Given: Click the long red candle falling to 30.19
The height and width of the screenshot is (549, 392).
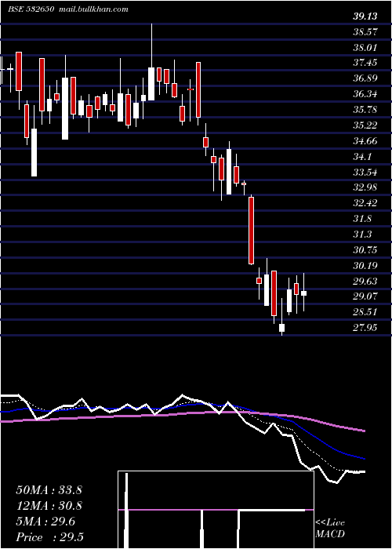Looking at the screenshot, I should 251,231.
